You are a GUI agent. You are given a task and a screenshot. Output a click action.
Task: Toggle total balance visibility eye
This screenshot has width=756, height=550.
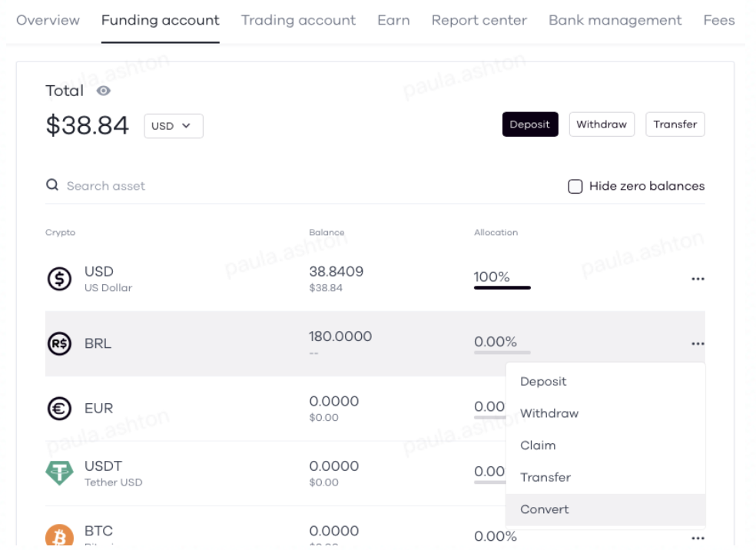tap(104, 91)
